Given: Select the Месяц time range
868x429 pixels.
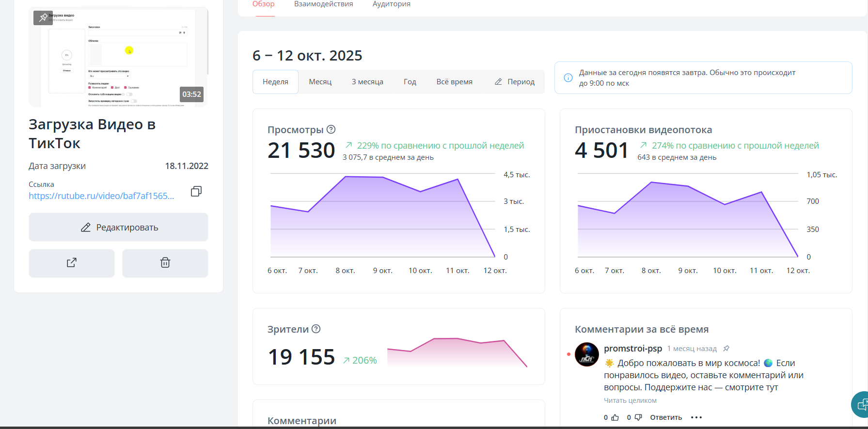Looking at the screenshot, I should [320, 82].
